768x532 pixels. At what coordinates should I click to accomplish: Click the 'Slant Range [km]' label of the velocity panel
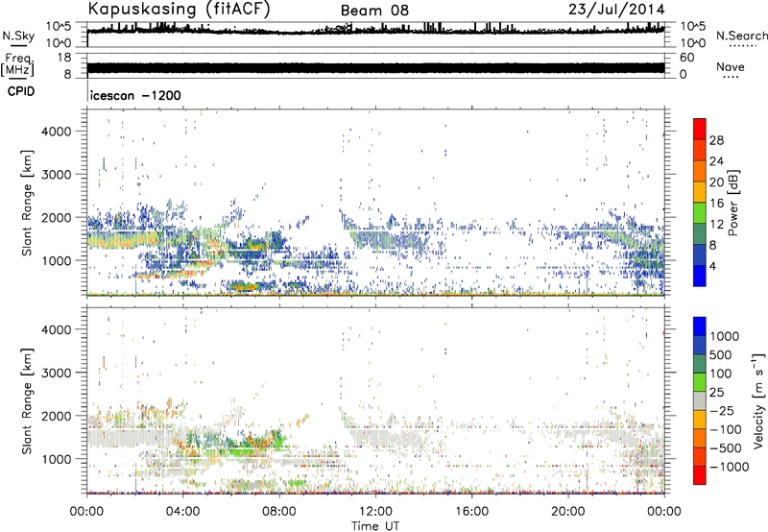pyautogui.click(x=27, y=400)
